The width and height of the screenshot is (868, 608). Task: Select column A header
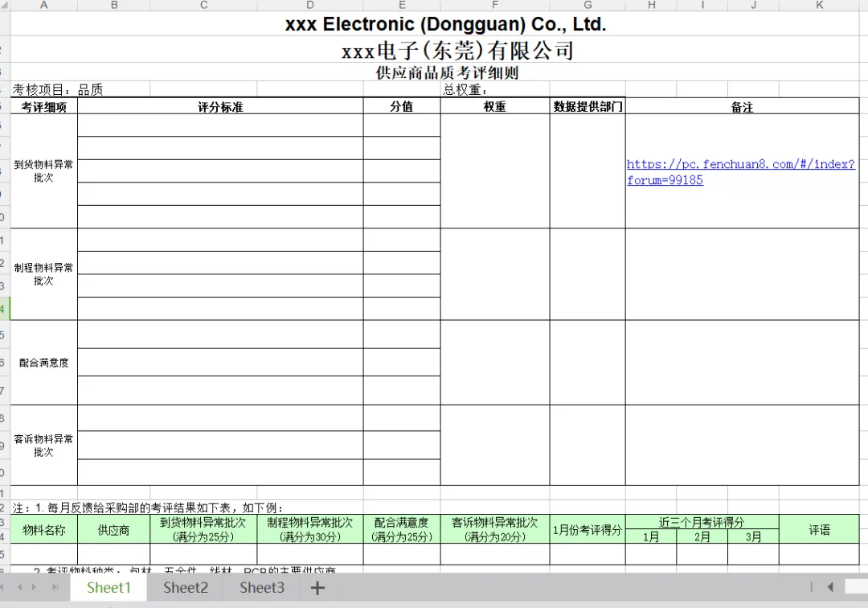tap(43, 5)
